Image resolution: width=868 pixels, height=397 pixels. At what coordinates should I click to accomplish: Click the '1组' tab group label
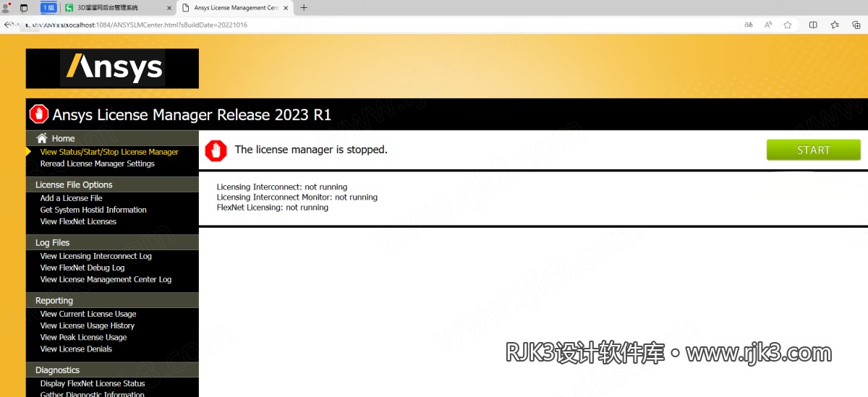pos(48,8)
